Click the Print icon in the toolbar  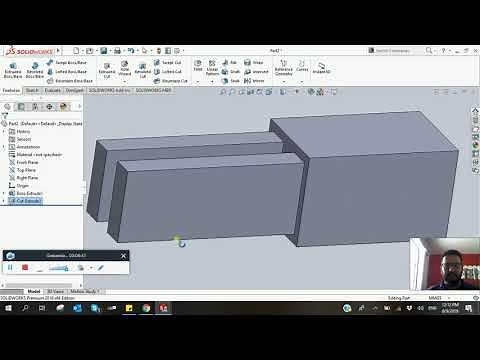(117, 51)
